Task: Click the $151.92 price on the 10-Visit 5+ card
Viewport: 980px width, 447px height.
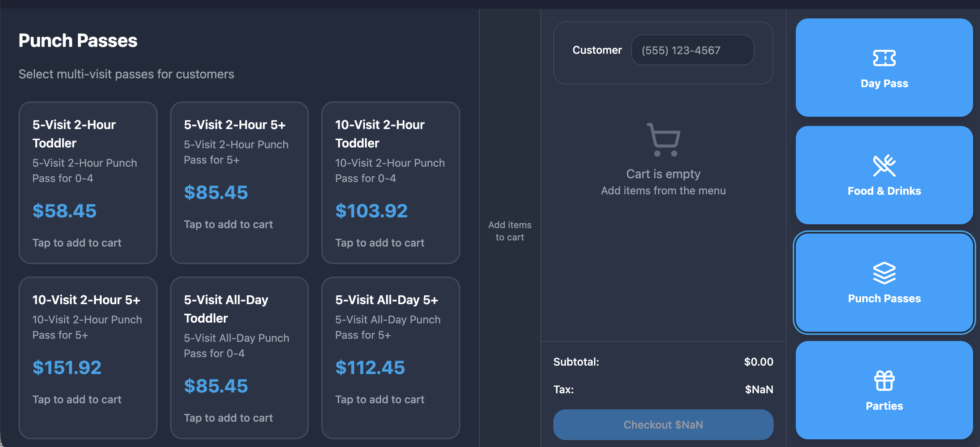Action: 67,368
